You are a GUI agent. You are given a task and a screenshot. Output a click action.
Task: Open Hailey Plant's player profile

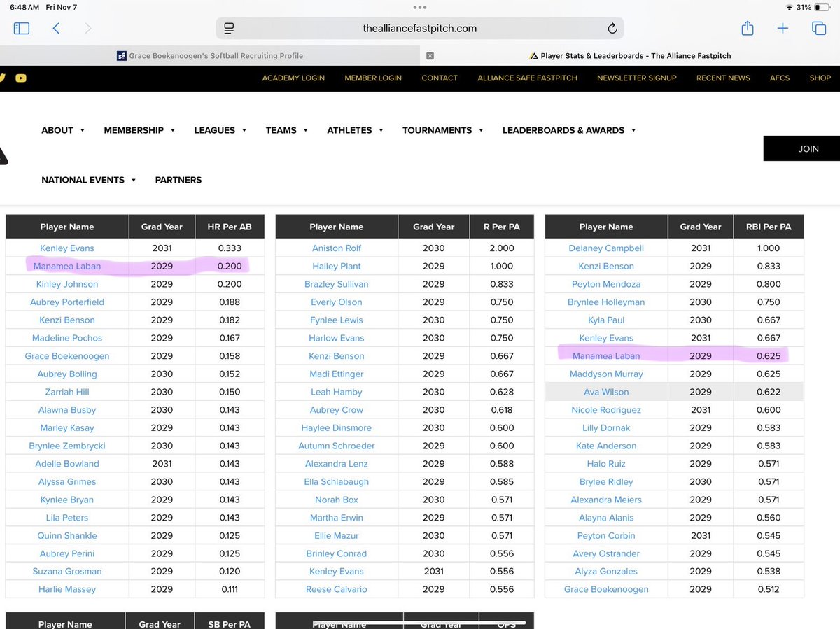click(x=337, y=266)
